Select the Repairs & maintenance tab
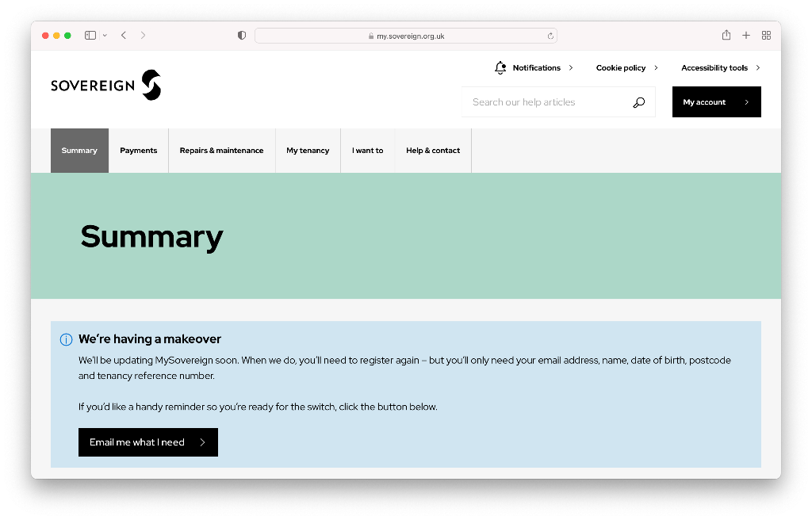This screenshot has height=520, width=812. [x=221, y=151]
